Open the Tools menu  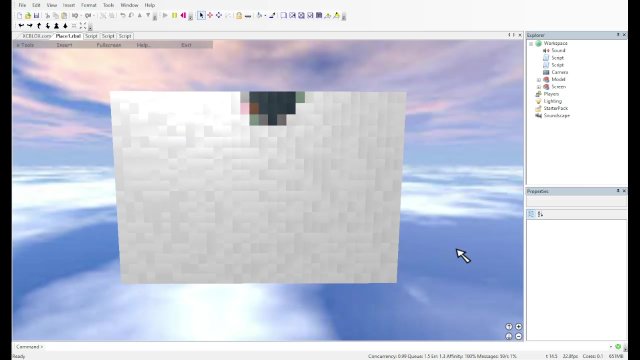click(108, 5)
